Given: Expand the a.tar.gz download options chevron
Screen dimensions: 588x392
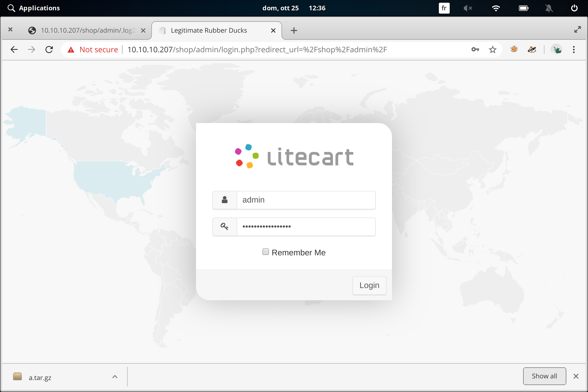Looking at the screenshot, I should (x=115, y=377).
